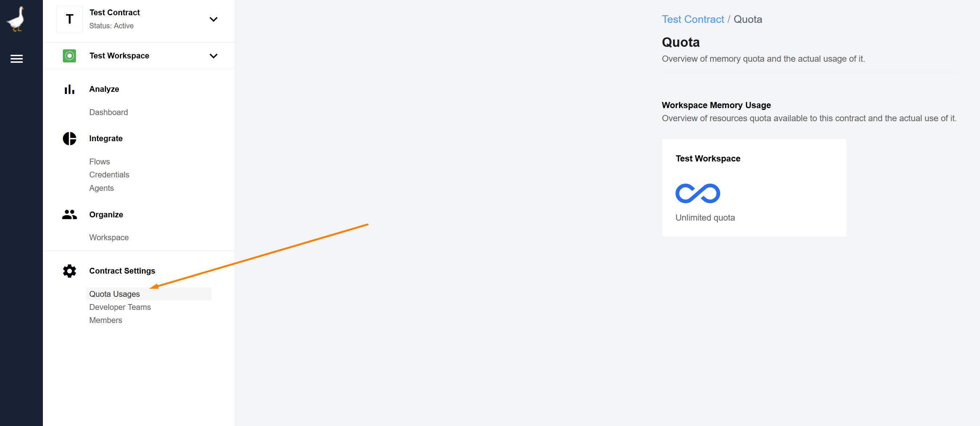Select the Dashboard menu item
Viewport: 980px width, 426px height.
pyautogui.click(x=108, y=112)
